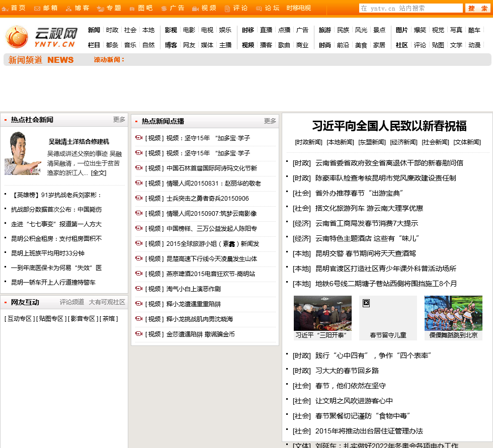Image resolution: width=493 pixels, height=448 pixels.
Task: Click 更多 in 热点社会新闻 header
Action: (x=119, y=120)
